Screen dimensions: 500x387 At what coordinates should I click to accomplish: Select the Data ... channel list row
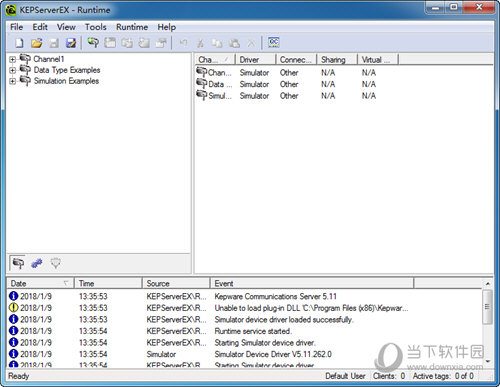(287, 84)
